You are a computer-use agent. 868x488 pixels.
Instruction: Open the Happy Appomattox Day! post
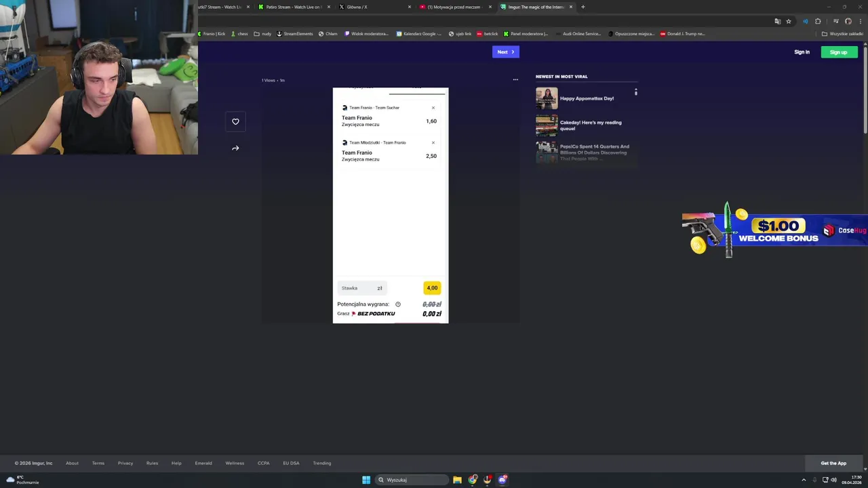click(x=587, y=98)
